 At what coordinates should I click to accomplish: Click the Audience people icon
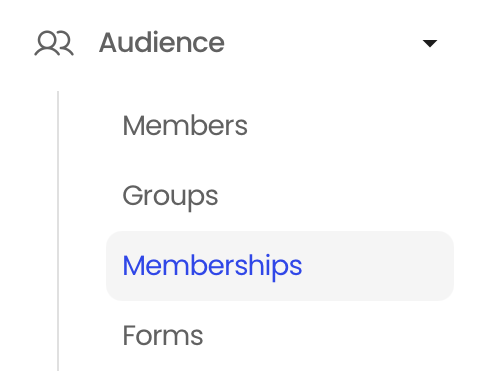[x=54, y=43]
